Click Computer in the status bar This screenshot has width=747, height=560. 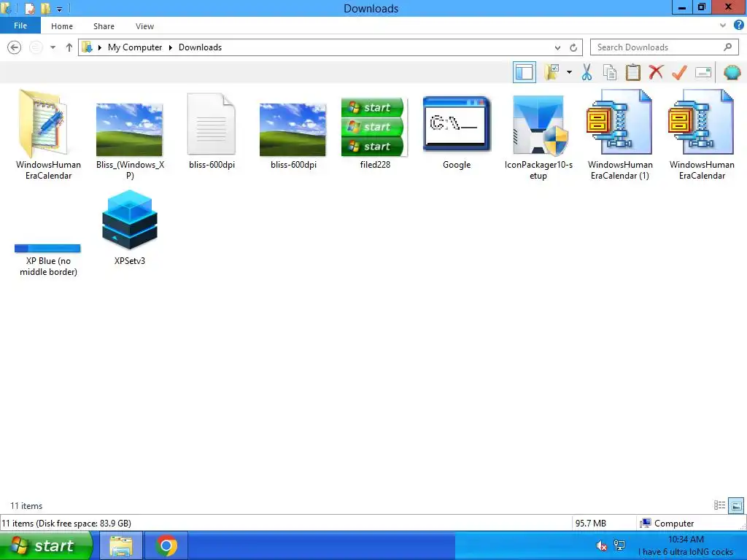coord(667,524)
